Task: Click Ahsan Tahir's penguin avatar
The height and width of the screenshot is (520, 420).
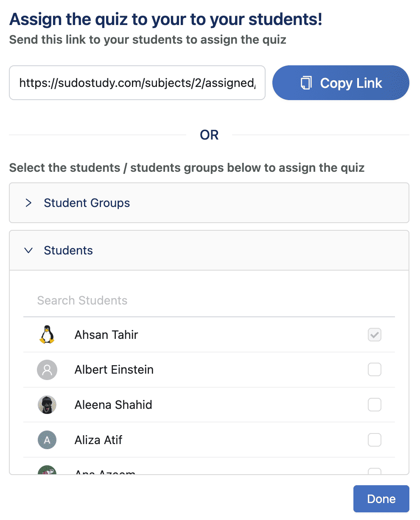Action: pos(47,335)
